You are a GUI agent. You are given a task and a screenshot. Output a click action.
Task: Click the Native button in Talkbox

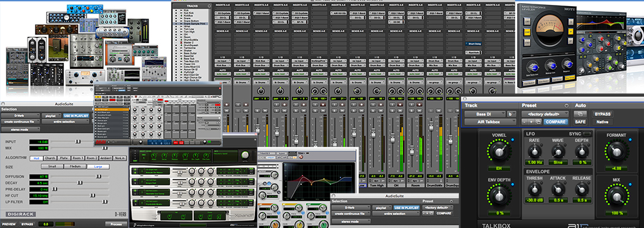pyautogui.click(x=602, y=122)
